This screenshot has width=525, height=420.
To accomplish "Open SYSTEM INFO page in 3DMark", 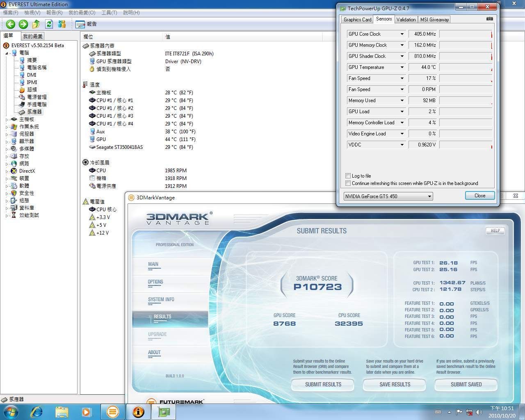I will [x=161, y=300].
